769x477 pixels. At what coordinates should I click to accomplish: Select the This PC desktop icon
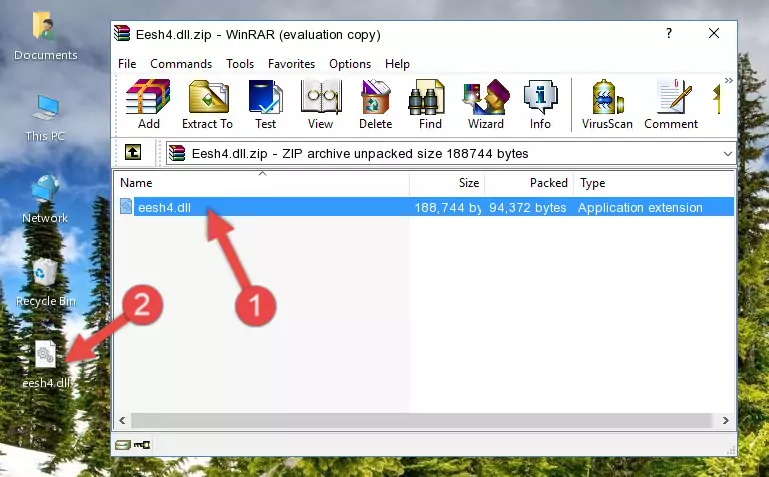[45, 118]
